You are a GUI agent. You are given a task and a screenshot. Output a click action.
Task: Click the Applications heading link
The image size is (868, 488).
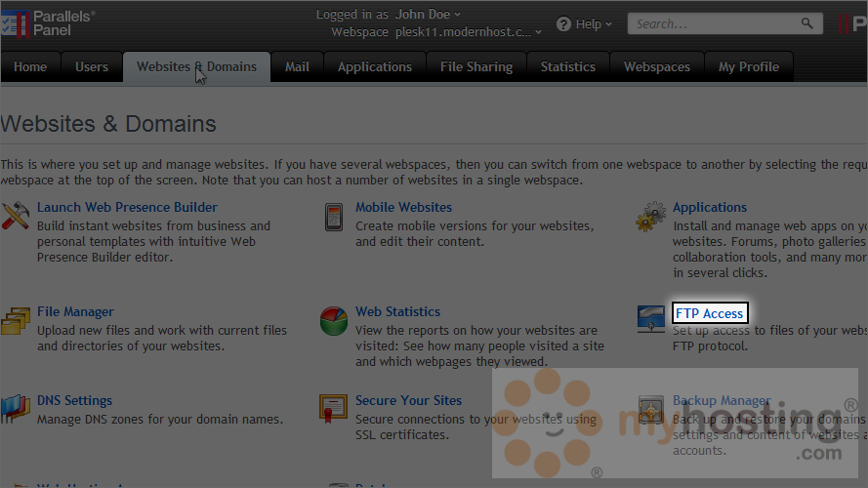pyautogui.click(x=710, y=208)
